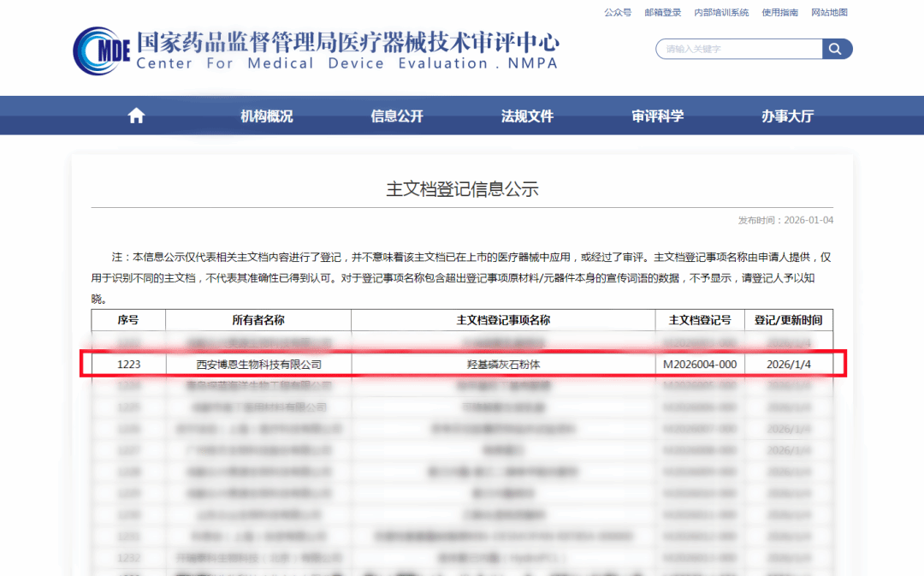Click the 邮箱登录 link
The width and height of the screenshot is (924, 576).
click(x=662, y=13)
